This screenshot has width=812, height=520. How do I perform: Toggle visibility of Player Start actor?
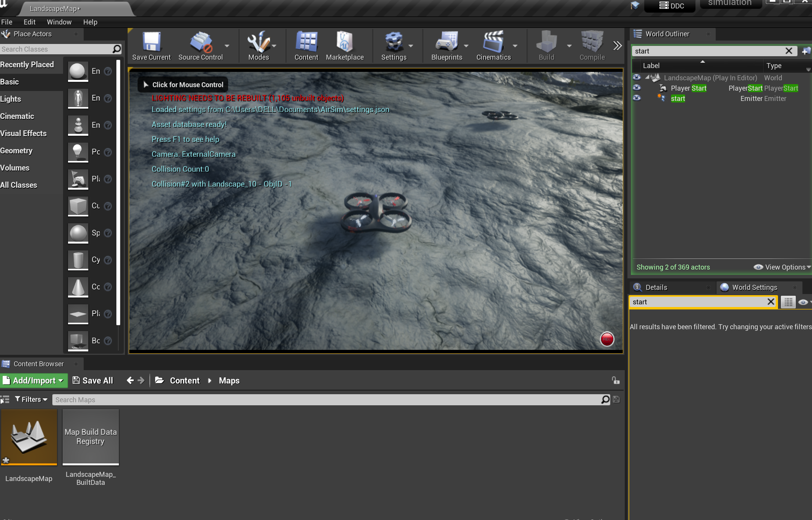tap(637, 88)
